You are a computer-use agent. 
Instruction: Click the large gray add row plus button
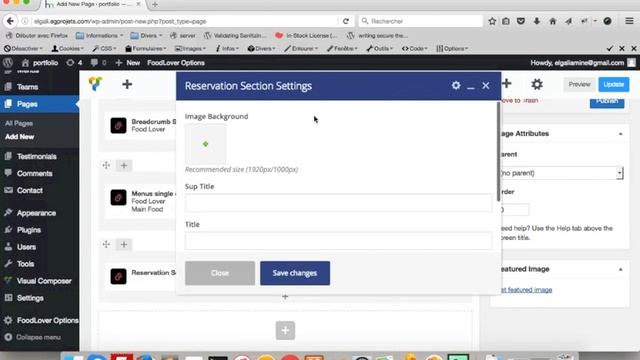[x=285, y=330]
